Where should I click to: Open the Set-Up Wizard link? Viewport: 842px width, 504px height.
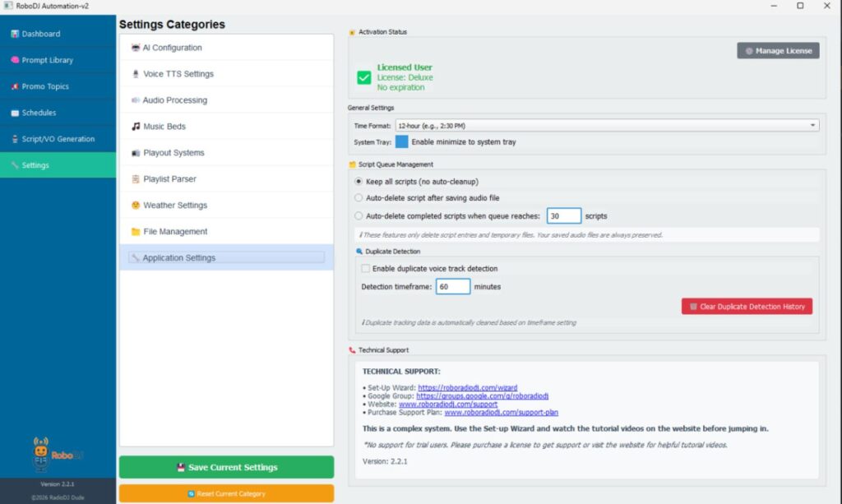click(x=467, y=387)
